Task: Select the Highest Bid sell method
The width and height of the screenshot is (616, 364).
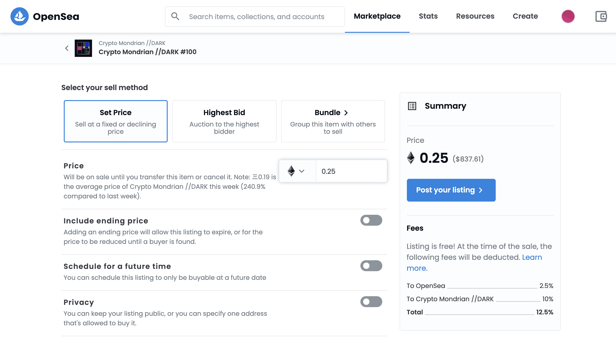Action: [224, 121]
